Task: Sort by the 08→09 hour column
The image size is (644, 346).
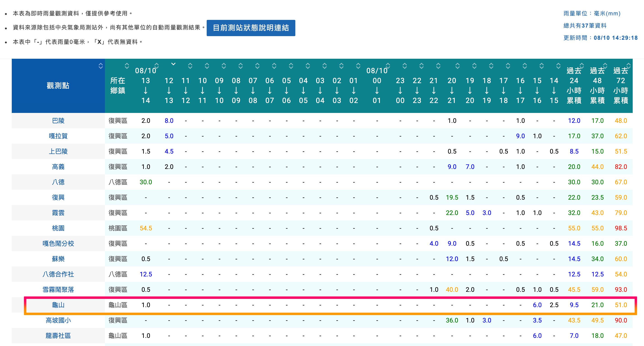Action: tap(241, 66)
